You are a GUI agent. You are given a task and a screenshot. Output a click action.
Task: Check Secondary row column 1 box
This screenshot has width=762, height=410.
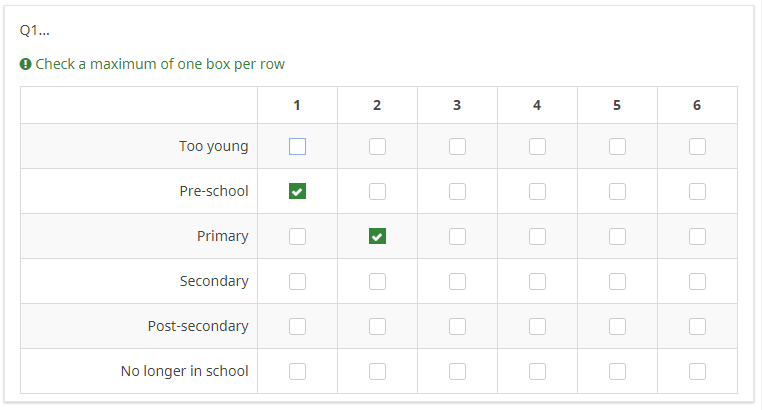point(297,282)
